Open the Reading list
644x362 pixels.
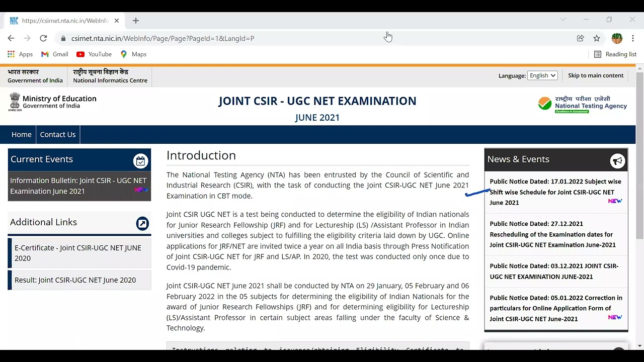pyautogui.click(x=615, y=54)
